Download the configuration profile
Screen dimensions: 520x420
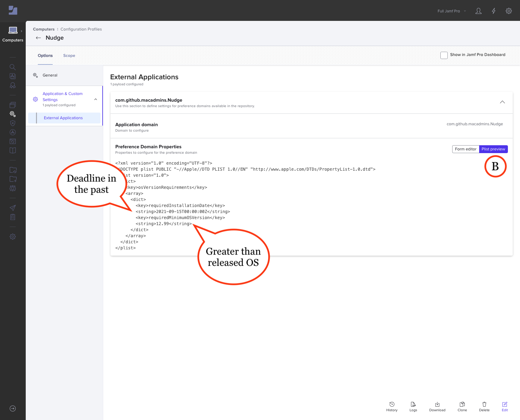437,407
